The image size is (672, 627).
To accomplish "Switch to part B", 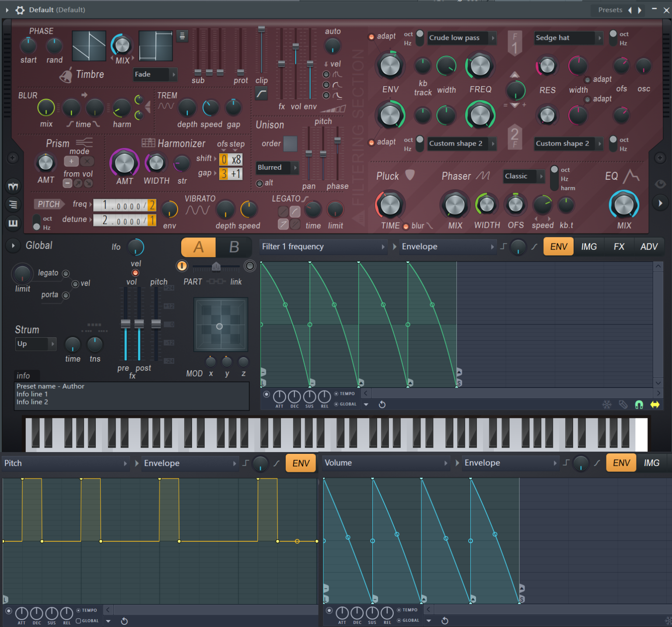I will point(234,247).
